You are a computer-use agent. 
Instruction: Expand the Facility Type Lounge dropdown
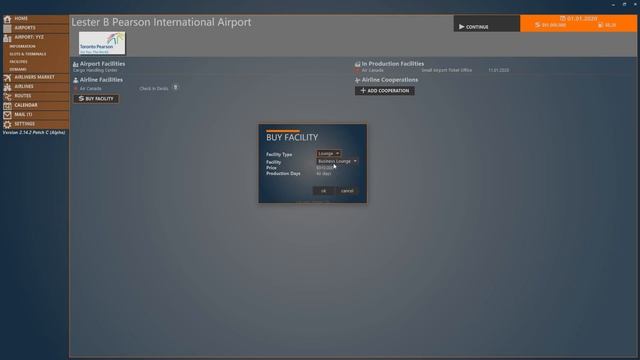pos(329,154)
